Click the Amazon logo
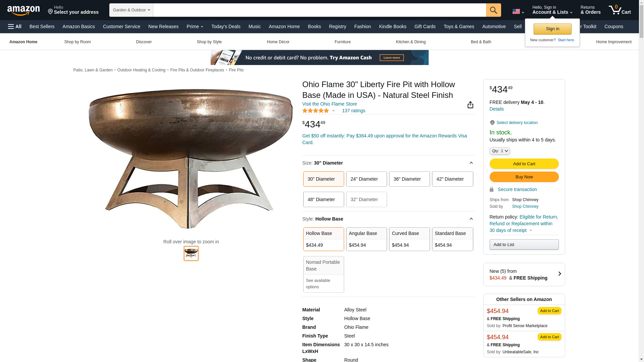The image size is (644, 362). click(23, 11)
